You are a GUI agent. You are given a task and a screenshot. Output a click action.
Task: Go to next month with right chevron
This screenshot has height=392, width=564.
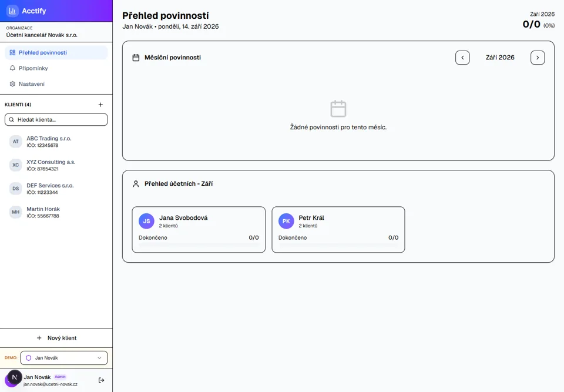538,58
